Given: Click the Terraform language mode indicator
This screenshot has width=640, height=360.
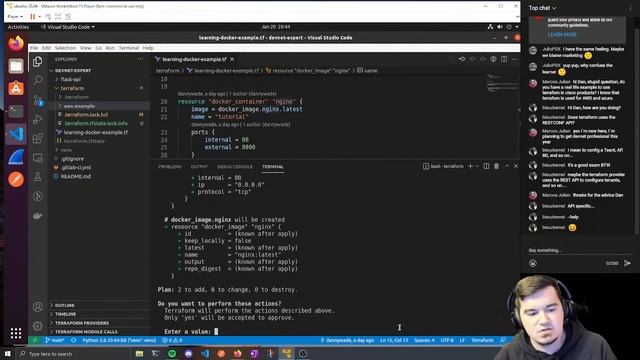Looking at the screenshot, I should [x=482, y=340].
